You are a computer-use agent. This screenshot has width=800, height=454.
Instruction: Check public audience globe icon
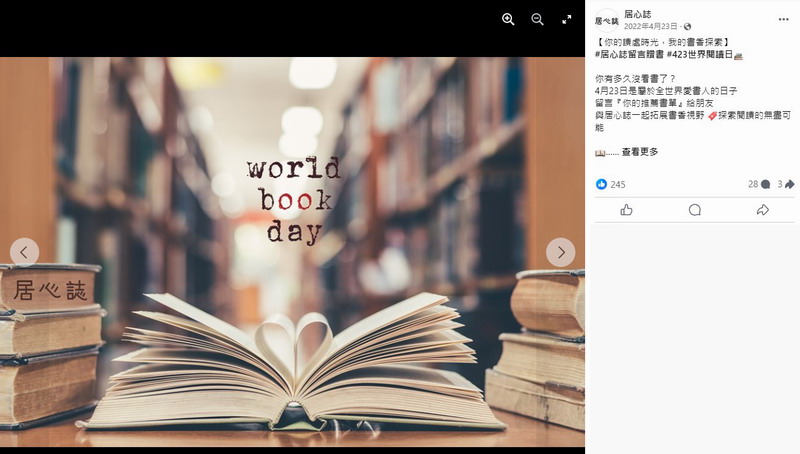(687, 27)
